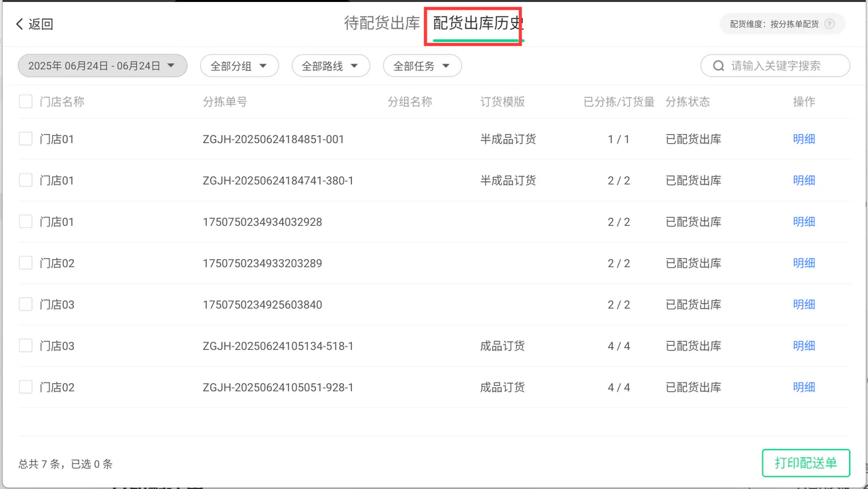Expand the 全部任务 task dropdown
The image size is (868, 489).
(x=422, y=66)
